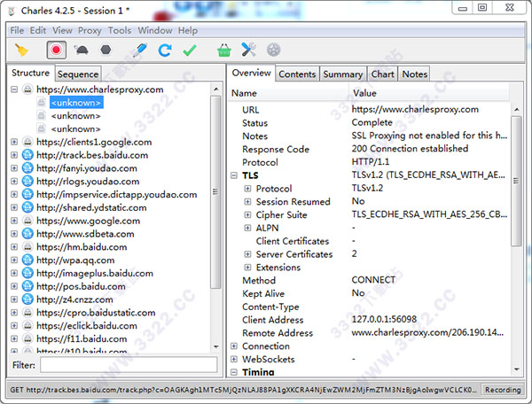
Task: Click the Overview panel vertical scrollbar thumb
Action: (x=516, y=181)
